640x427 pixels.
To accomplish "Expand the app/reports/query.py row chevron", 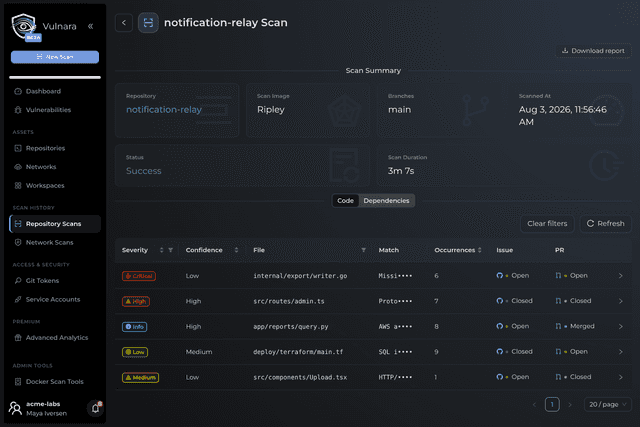I will [x=620, y=326].
